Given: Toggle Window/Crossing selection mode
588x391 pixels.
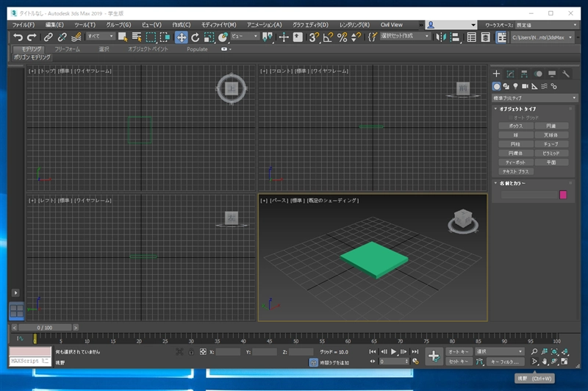Looking at the screenshot, I should 165,37.
